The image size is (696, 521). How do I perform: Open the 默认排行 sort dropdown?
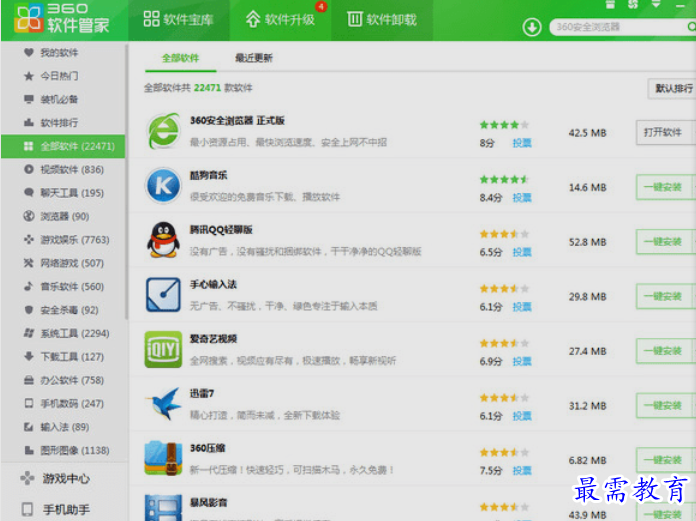click(x=672, y=88)
